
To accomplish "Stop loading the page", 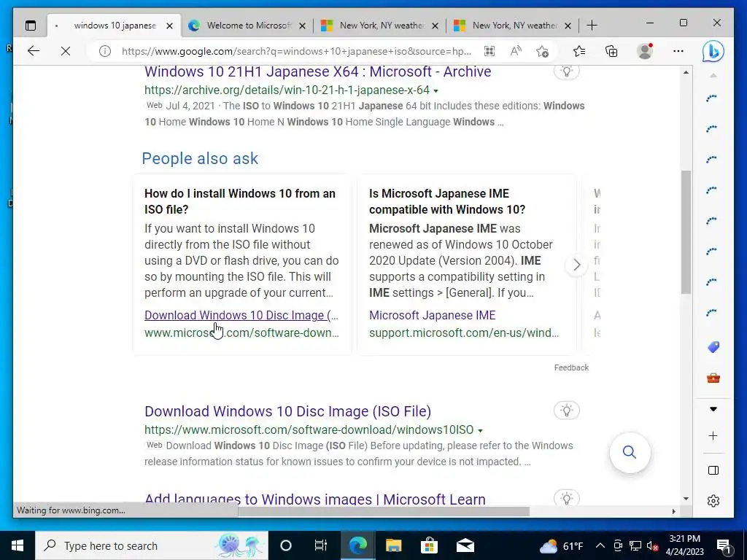I will [x=66, y=51].
